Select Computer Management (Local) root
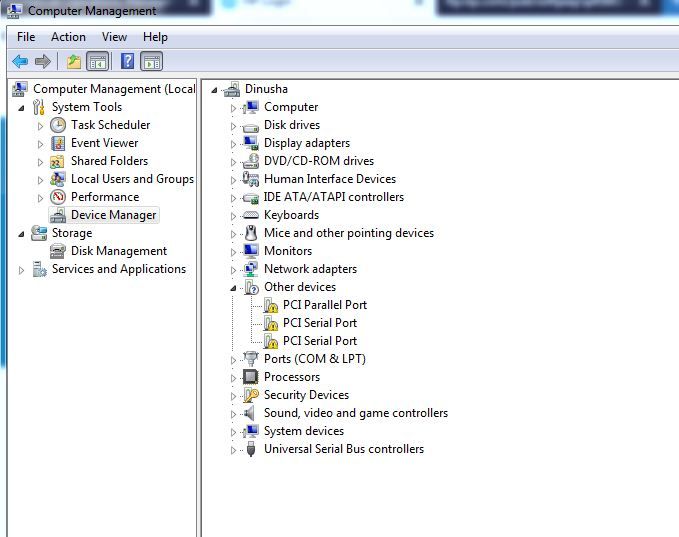679x537 pixels. (114, 89)
